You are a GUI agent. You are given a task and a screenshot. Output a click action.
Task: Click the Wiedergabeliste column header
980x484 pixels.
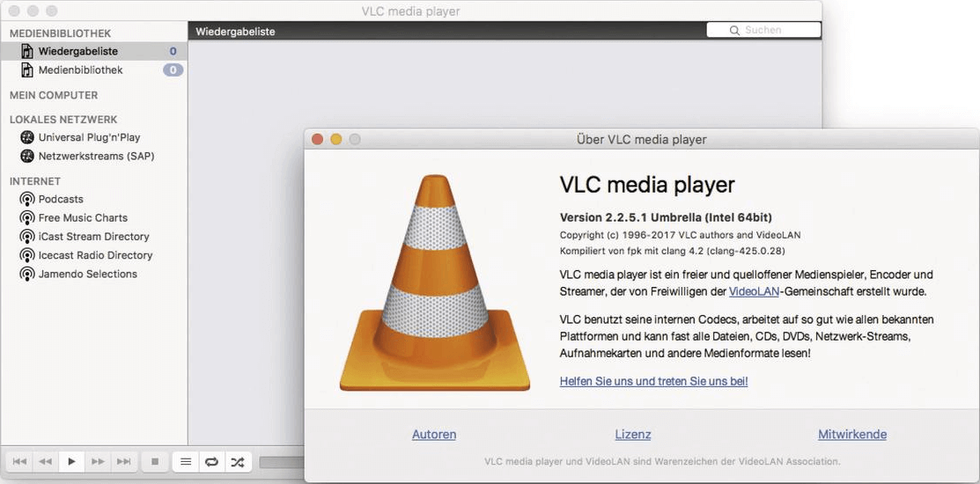coord(235,31)
